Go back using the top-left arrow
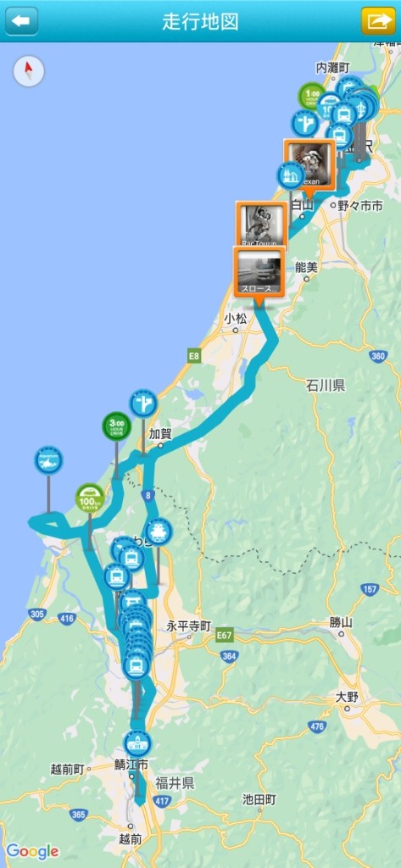 21,21
